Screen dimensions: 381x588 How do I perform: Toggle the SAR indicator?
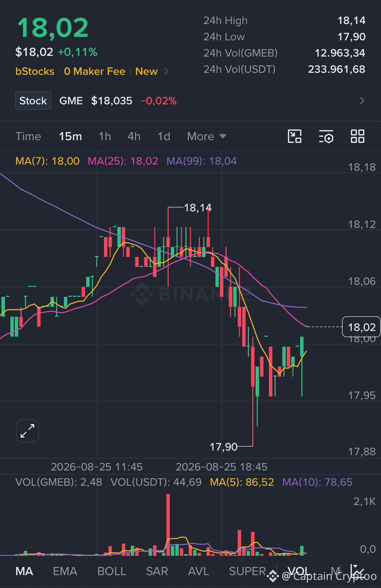point(157,571)
